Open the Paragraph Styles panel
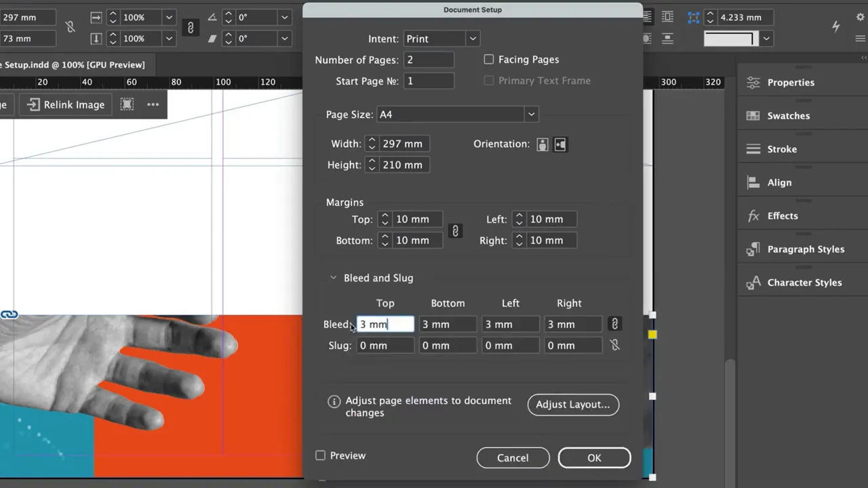868x488 pixels. pyautogui.click(x=753, y=249)
